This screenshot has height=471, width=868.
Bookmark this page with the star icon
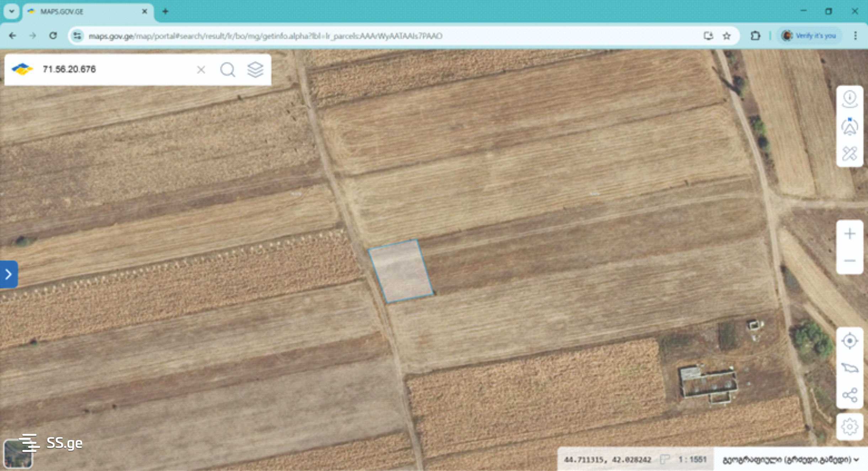(x=726, y=36)
